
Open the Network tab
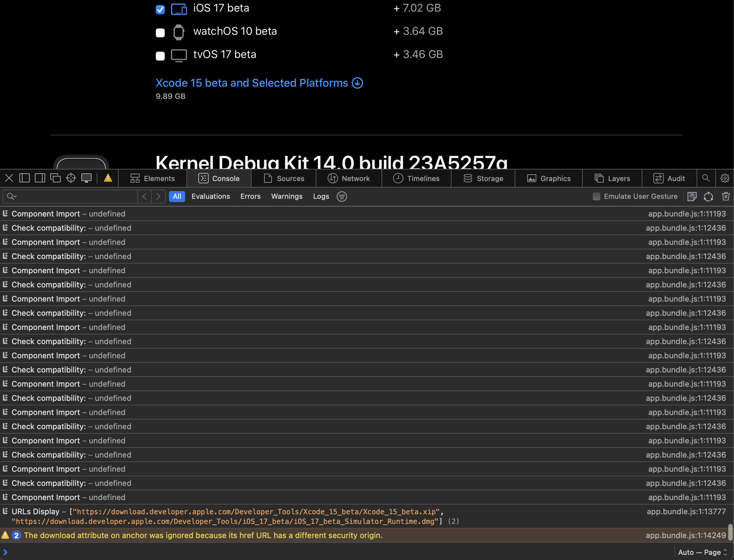tap(349, 179)
